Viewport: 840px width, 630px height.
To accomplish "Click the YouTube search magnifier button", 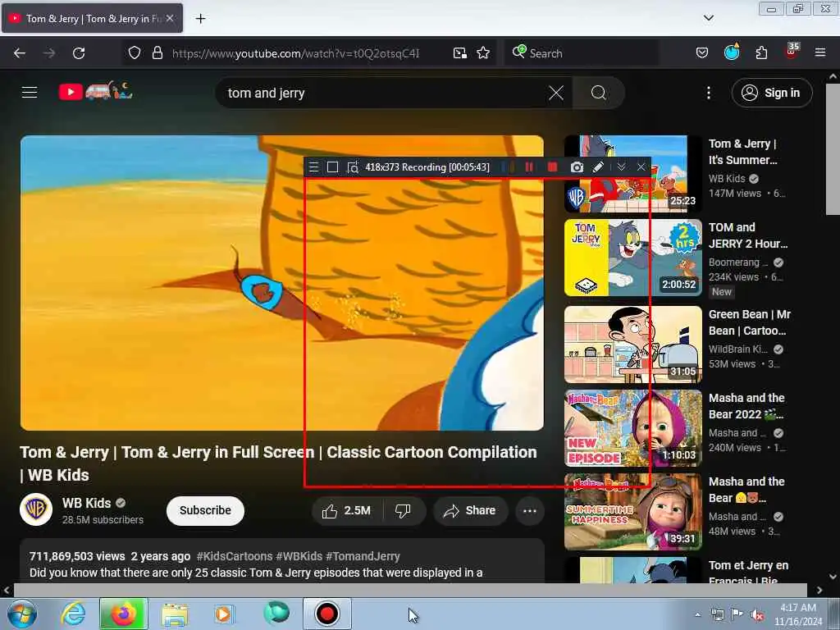I will [598, 94].
